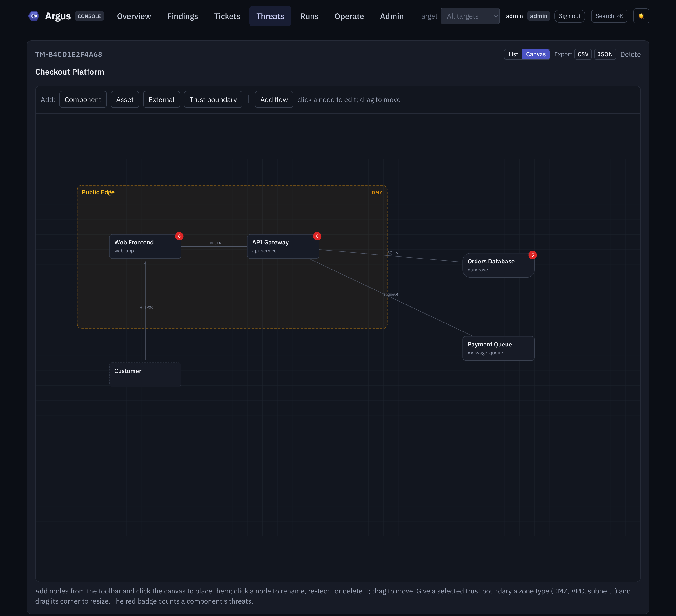Screen dimensions: 676x616
Task: Toggle light theme with sun icon
Action: point(641,16)
